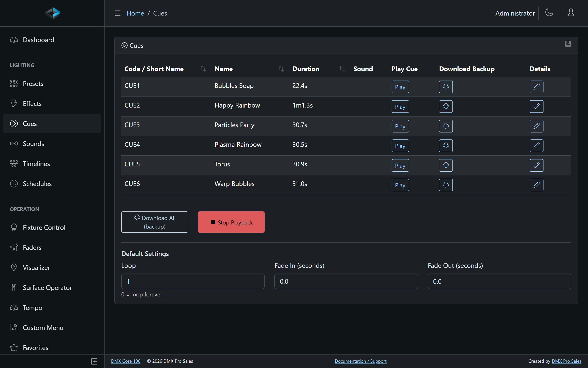Edit details of CUE2 Happy Rainbow
The image size is (588, 368).
[536, 107]
